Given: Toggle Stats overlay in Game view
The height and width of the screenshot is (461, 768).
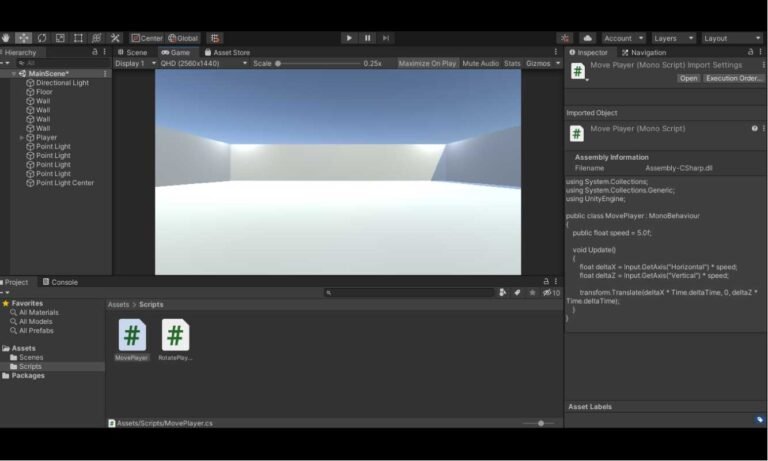Looking at the screenshot, I should (512, 63).
